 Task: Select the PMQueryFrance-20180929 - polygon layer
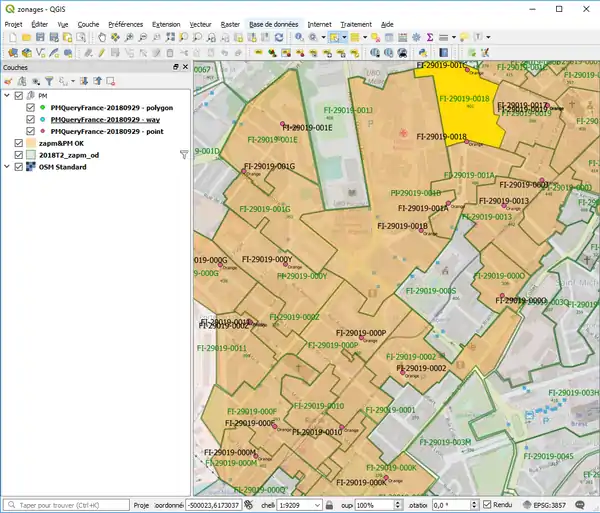coord(111,107)
